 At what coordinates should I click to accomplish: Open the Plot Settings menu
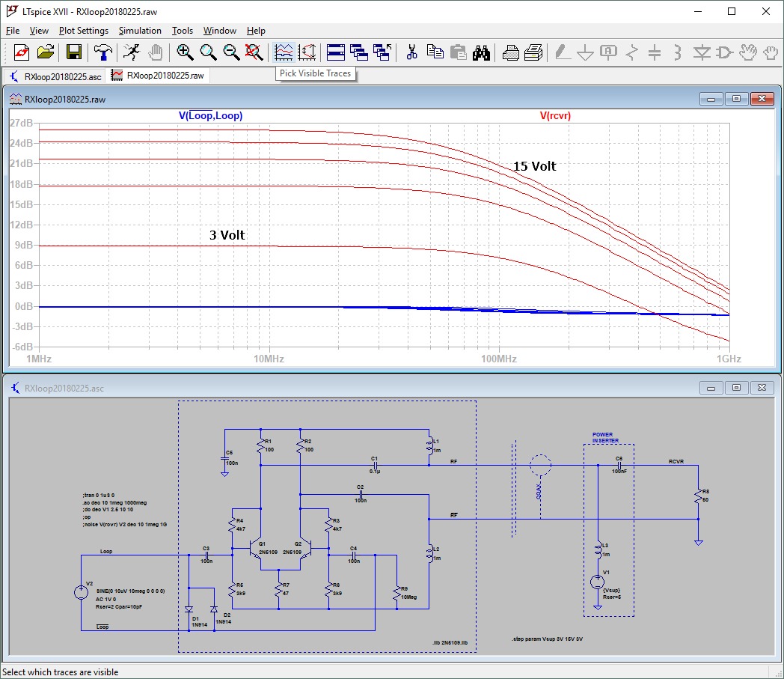point(84,31)
